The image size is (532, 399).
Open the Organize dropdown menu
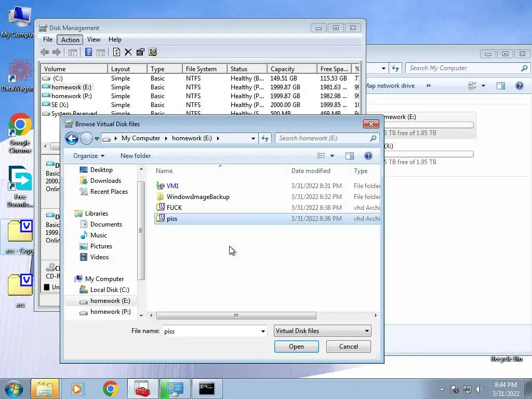point(89,156)
